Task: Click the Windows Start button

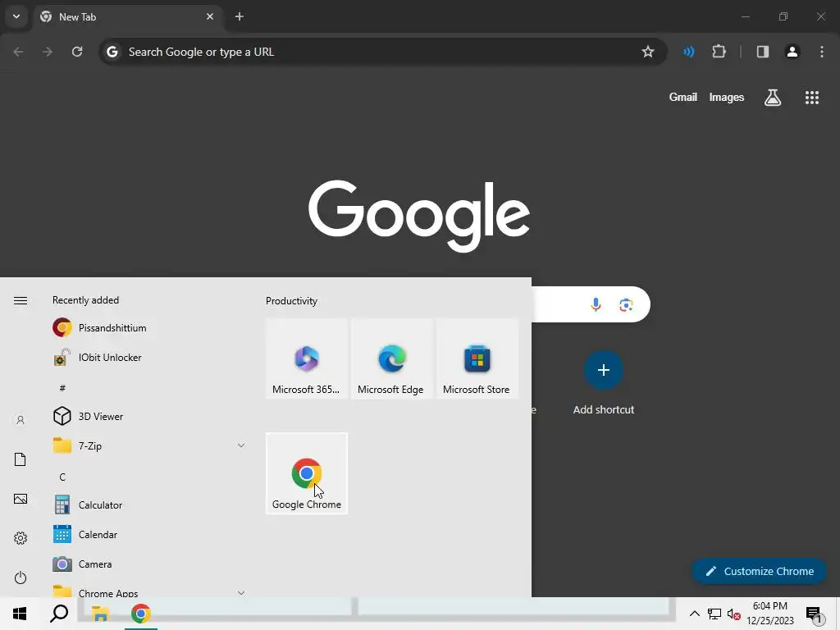Action: 20,614
